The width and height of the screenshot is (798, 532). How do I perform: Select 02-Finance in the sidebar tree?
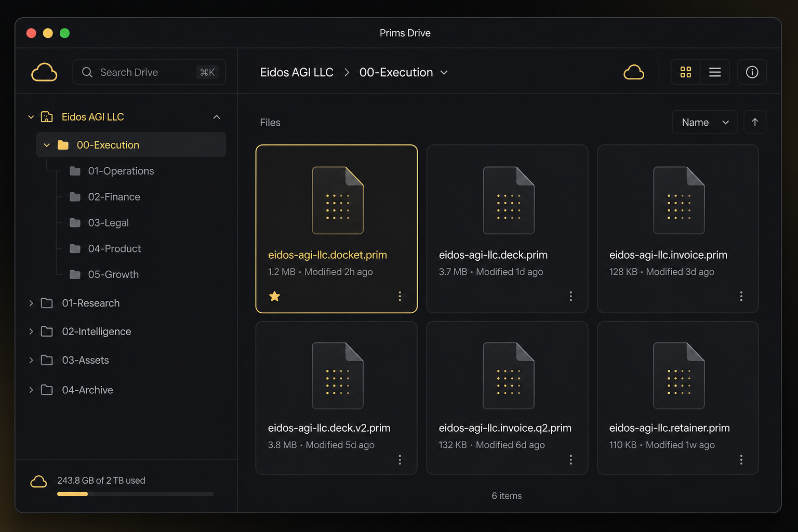point(114,197)
